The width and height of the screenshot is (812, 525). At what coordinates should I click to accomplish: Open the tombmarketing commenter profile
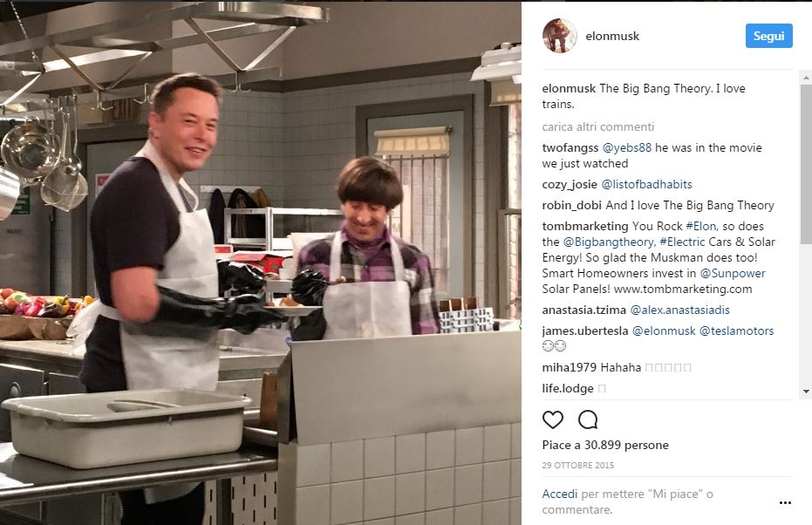click(584, 226)
